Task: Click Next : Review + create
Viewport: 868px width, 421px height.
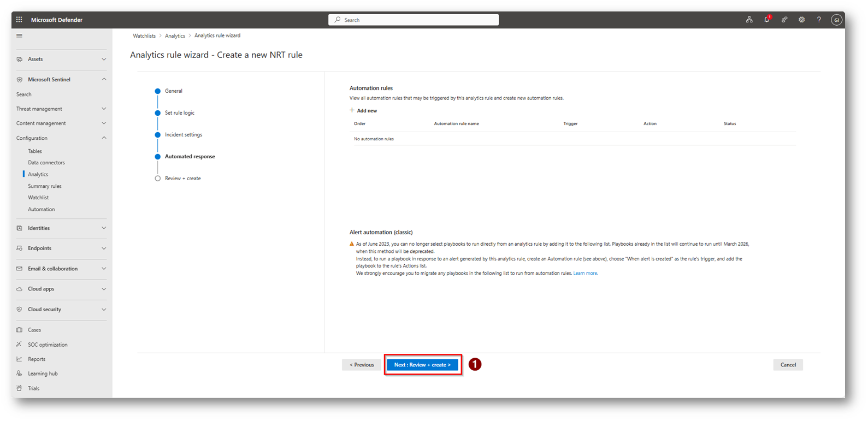Action: click(x=423, y=365)
